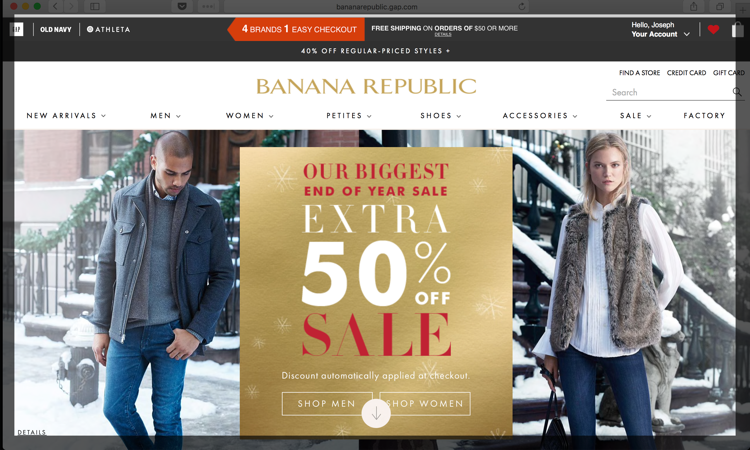
Task: Click the Safari page reload icon
Action: pyautogui.click(x=522, y=7)
